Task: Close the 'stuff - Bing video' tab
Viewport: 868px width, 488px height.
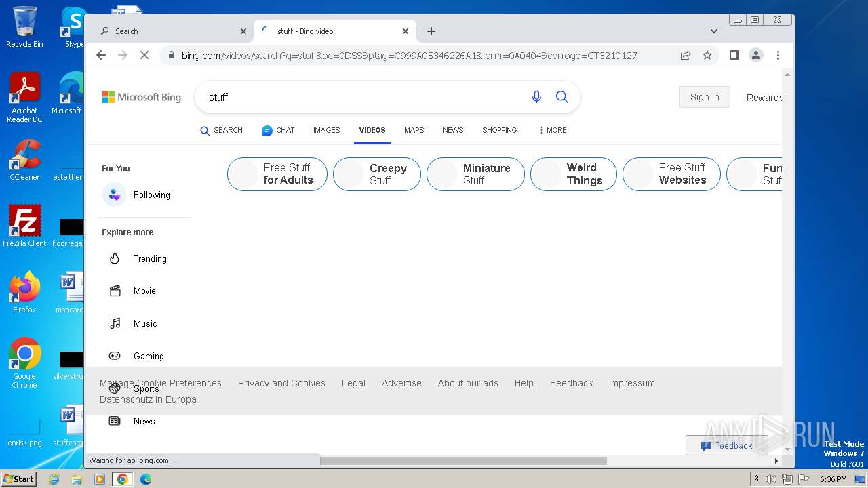Action: point(406,31)
